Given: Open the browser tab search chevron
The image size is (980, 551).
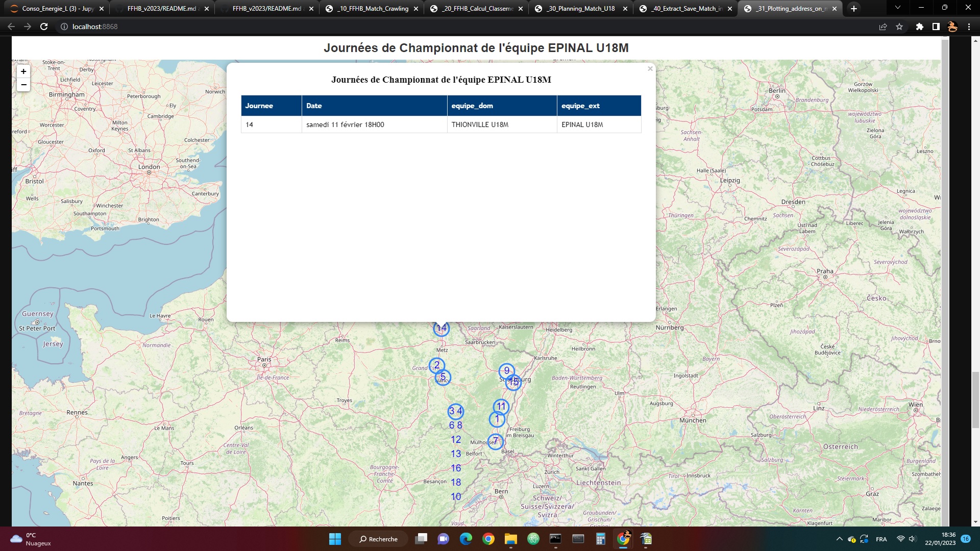Looking at the screenshot, I should [x=897, y=8].
